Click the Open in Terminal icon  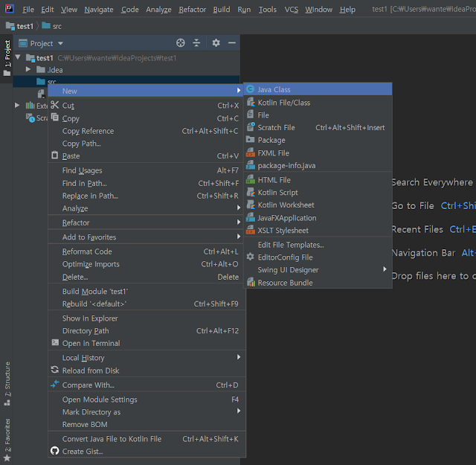click(55, 342)
